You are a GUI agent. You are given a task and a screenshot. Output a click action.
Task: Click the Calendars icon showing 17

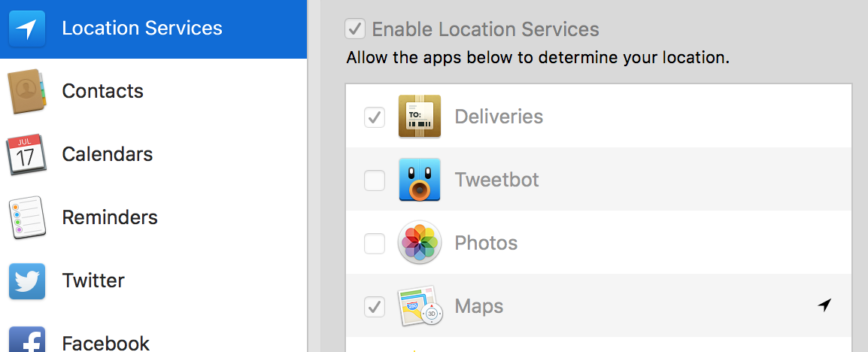click(26, 154)
